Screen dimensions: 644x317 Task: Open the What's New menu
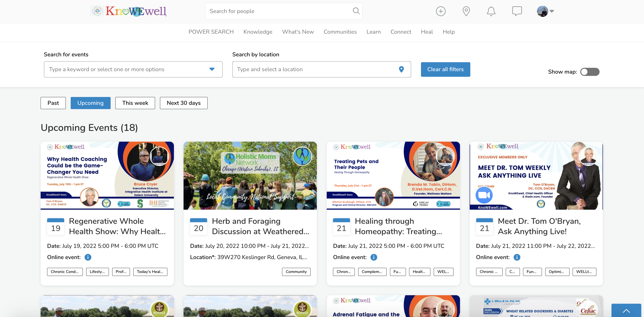pyautogui.click(x=298, y=32)
